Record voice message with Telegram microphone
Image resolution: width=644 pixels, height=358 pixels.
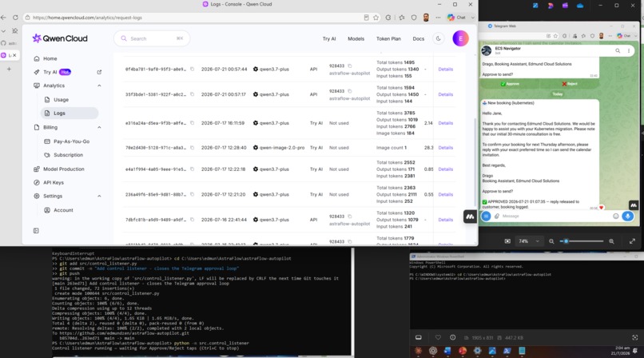pos(627,216)
